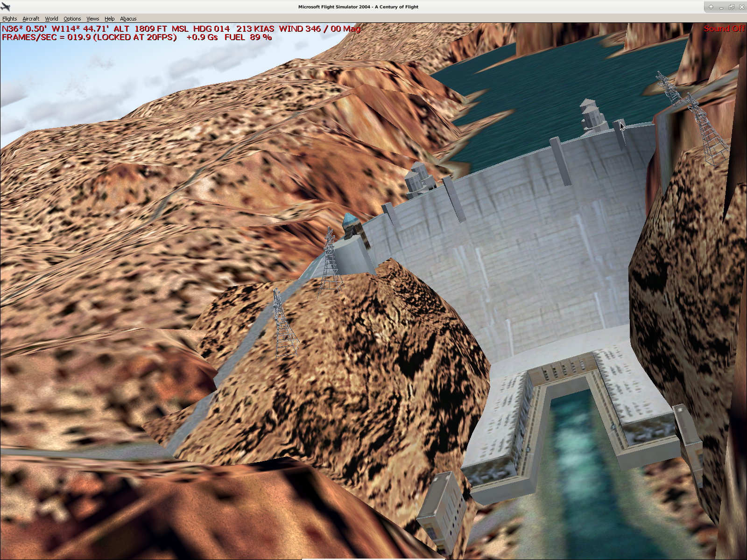Click the airplane icon in the title bar
This screenshot has width=747, height=560.
(6, 7)
